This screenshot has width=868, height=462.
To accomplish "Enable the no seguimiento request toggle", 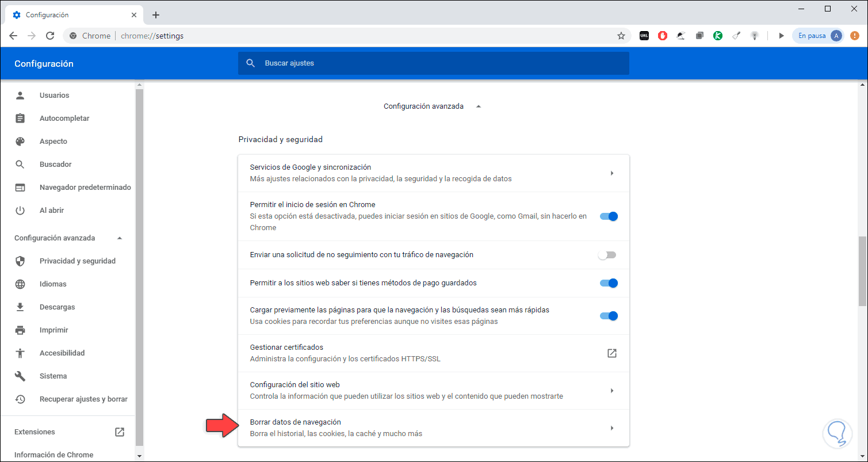I will tap(607, 255).
